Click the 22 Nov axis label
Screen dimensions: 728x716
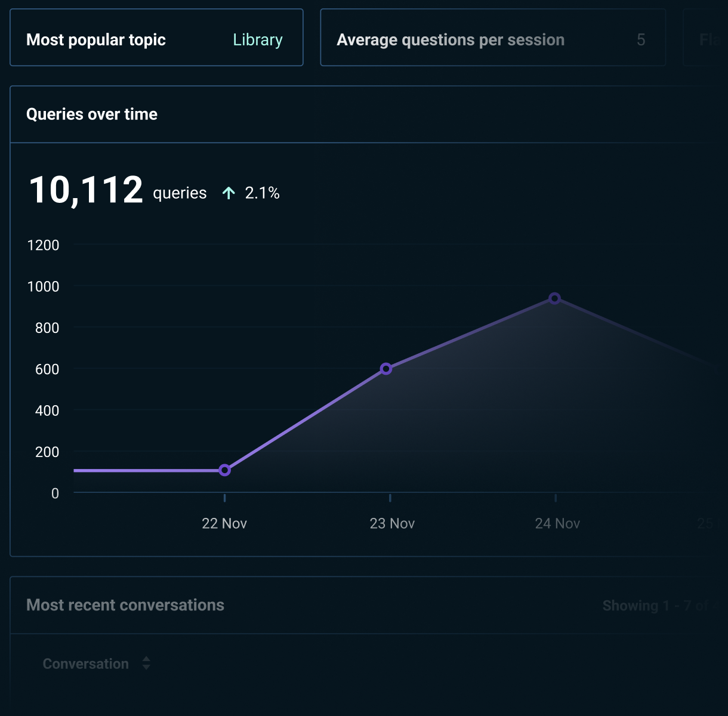224,523
